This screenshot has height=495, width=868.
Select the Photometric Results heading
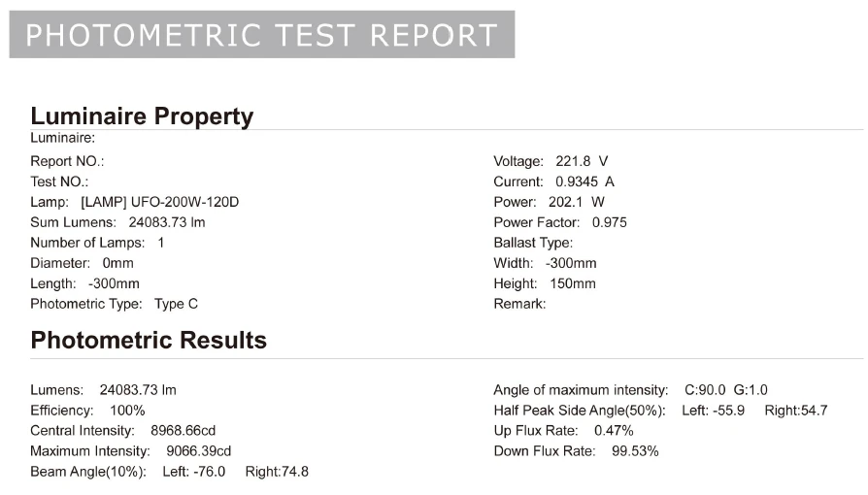point(149,340)
